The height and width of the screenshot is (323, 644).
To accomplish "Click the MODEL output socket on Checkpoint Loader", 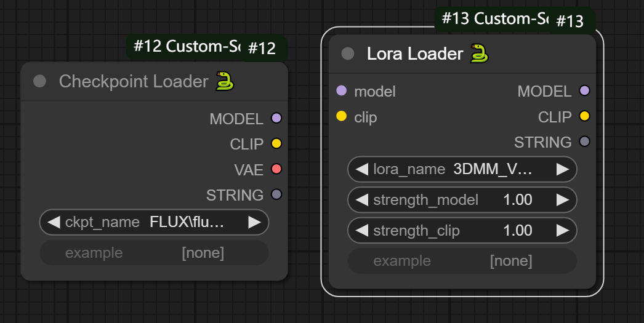I will (276, 118).
